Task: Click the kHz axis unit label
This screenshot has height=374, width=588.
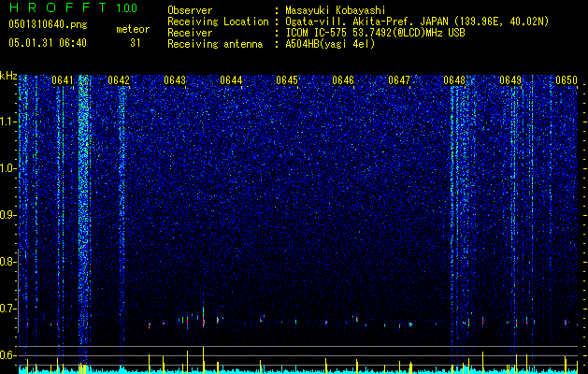Action: coord(8,76)
